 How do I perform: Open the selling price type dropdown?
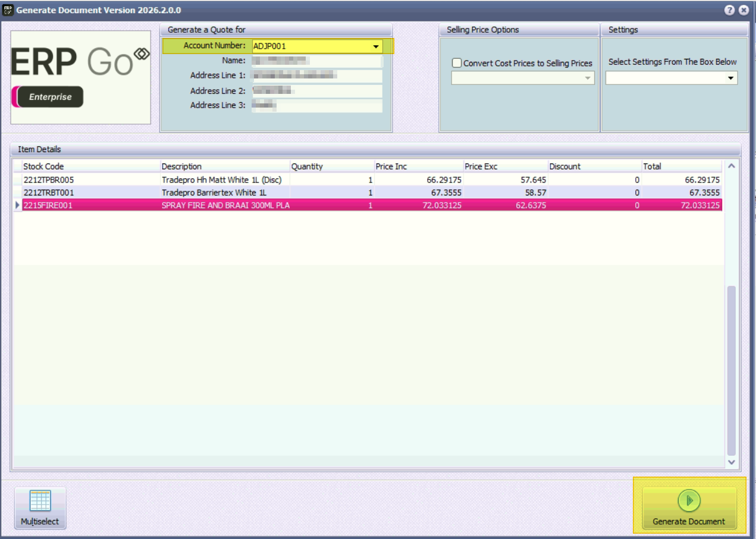tap(588, 78)
